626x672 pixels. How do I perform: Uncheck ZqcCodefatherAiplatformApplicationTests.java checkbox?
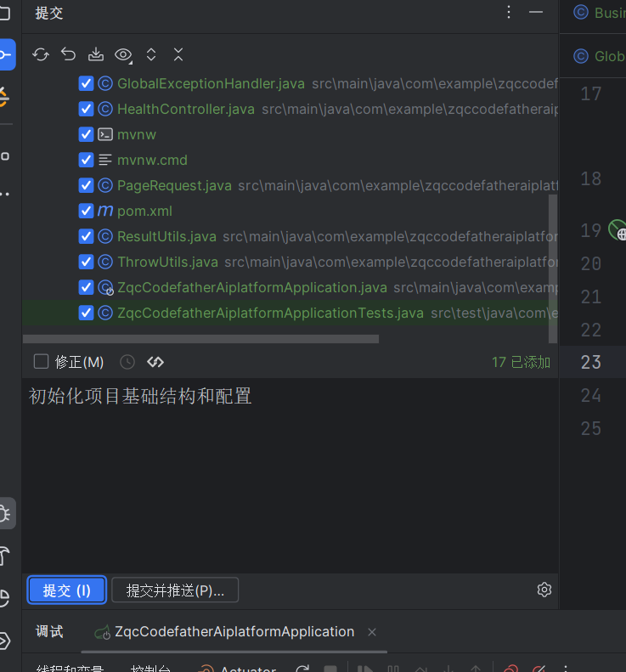pyautogui.click(x=86, y=313)
